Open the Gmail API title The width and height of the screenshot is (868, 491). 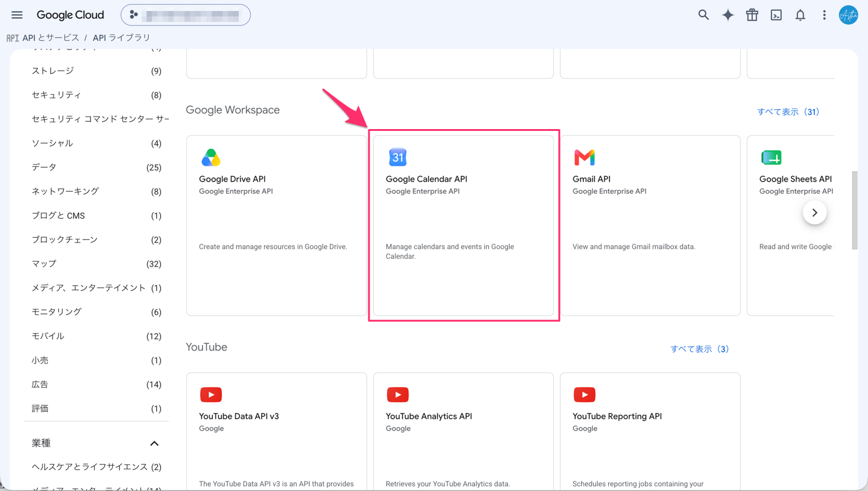[x=591, y=179]
